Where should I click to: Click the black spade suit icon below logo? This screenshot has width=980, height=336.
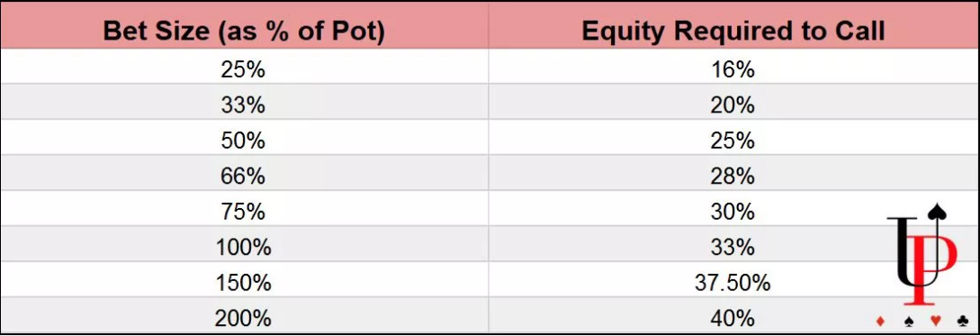908,322
